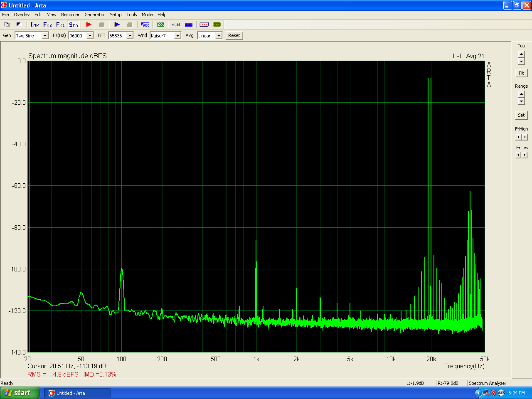Decrease graph Top with the down arrow
The width and height of the screenshot is (532, 399).
click(521, 62)
